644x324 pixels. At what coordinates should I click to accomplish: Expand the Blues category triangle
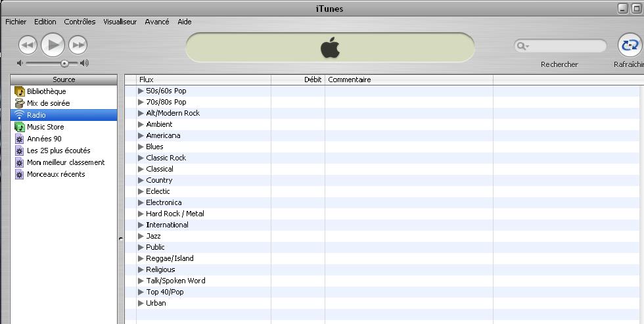pyautogui.click(x=141, y=147)
